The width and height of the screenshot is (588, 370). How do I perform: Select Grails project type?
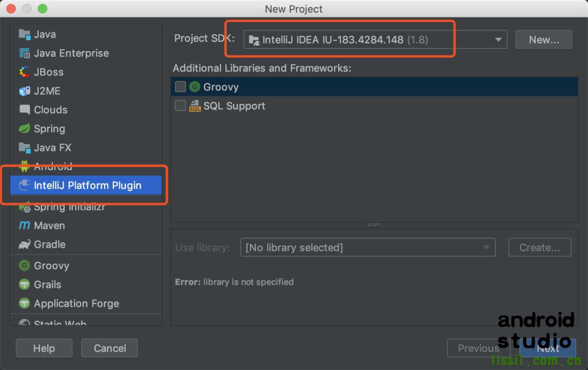(x=86, y=285)
